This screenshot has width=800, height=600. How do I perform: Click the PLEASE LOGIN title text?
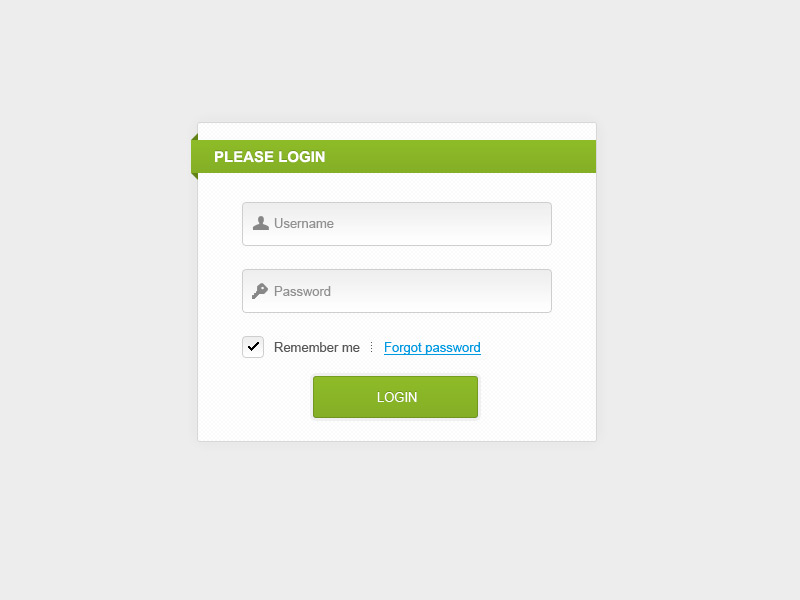(269, 157)
